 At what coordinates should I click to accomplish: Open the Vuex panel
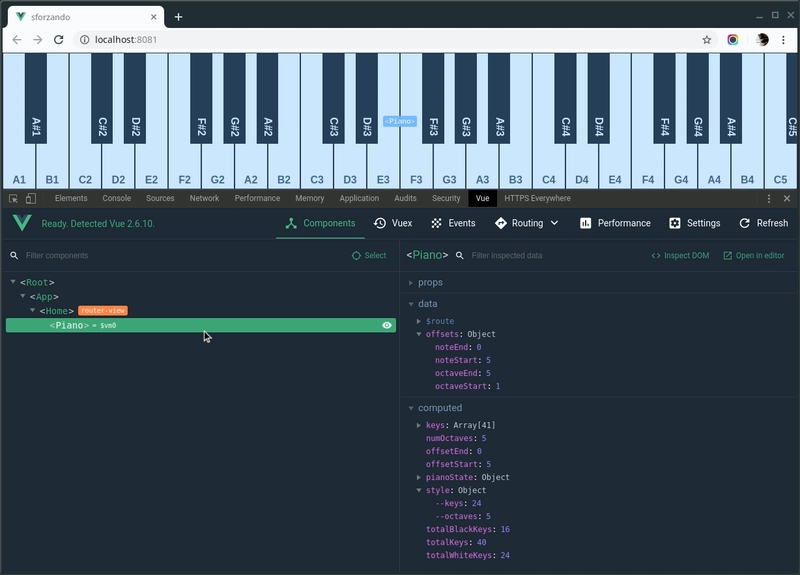coord(393,223)
